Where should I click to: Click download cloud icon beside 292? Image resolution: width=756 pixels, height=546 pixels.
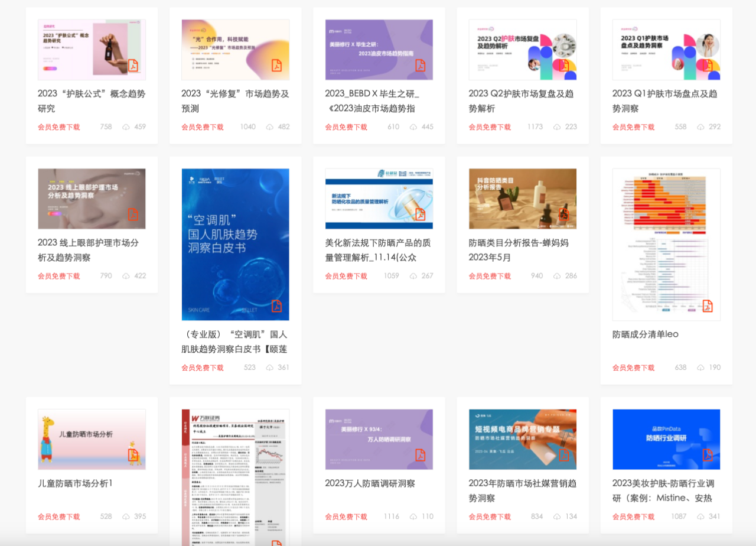[x=700, y=127]
